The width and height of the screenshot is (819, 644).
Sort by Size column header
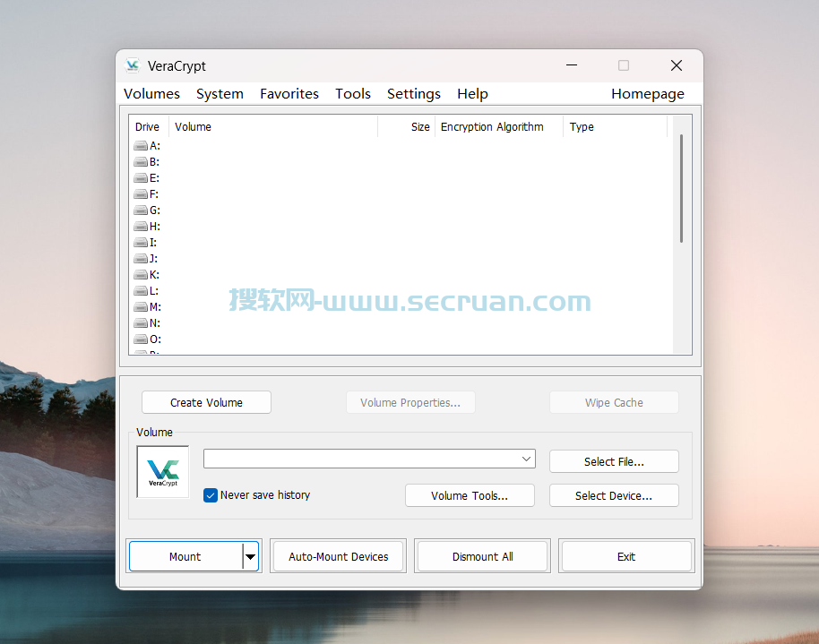407,127
